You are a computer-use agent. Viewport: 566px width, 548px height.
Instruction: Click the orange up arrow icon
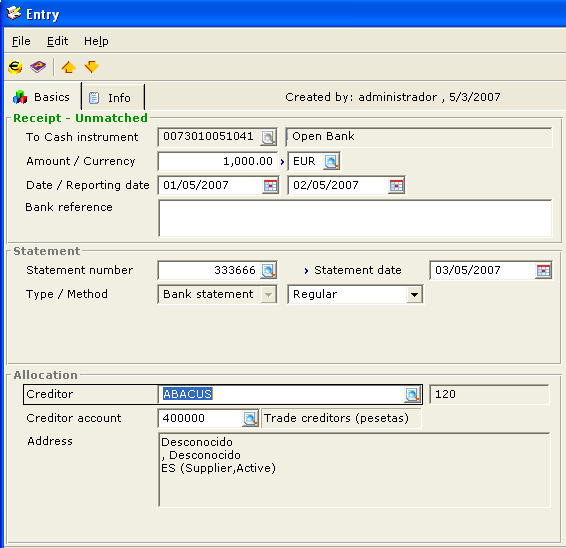69,67
